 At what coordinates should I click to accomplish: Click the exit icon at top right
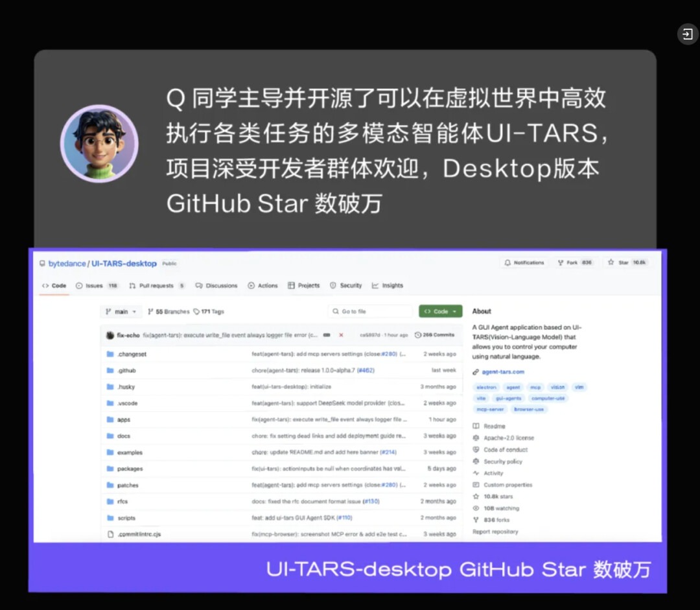tap(688, 34)
